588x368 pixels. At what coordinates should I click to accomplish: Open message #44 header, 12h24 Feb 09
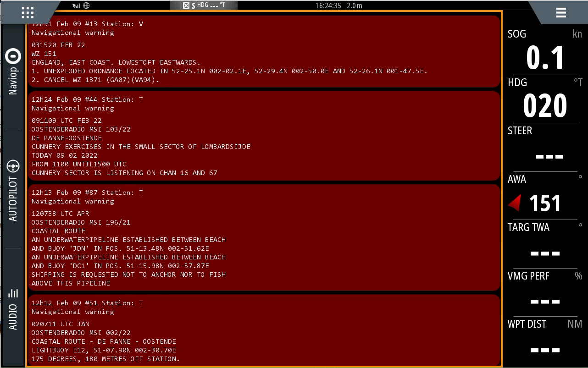click(88, 99)
